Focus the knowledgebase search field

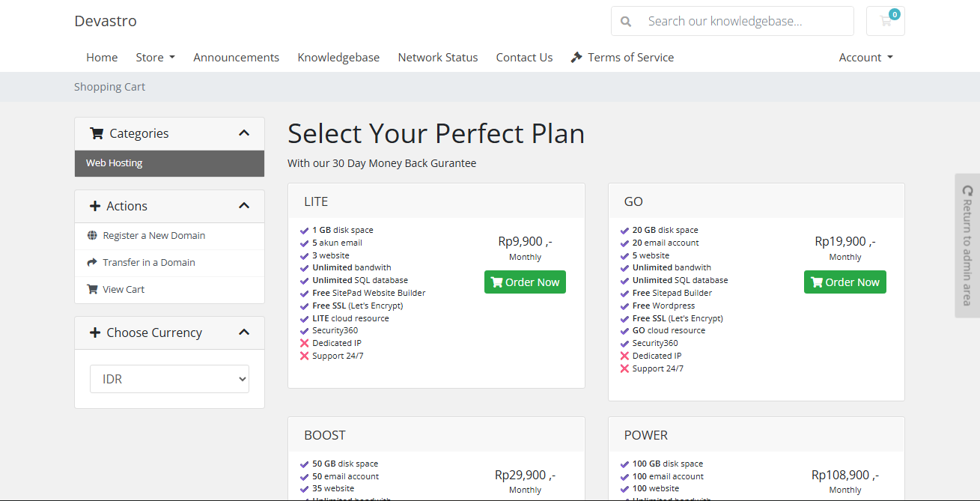[x=745, y=22]
